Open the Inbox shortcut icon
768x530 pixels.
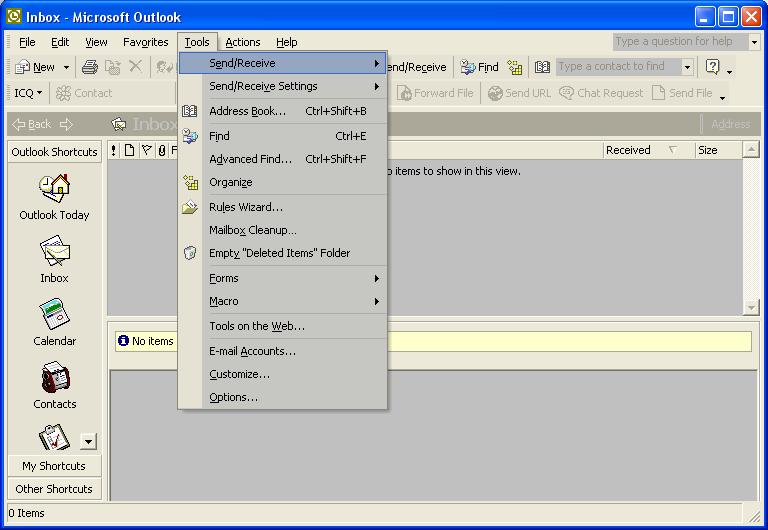coord(54,251)
